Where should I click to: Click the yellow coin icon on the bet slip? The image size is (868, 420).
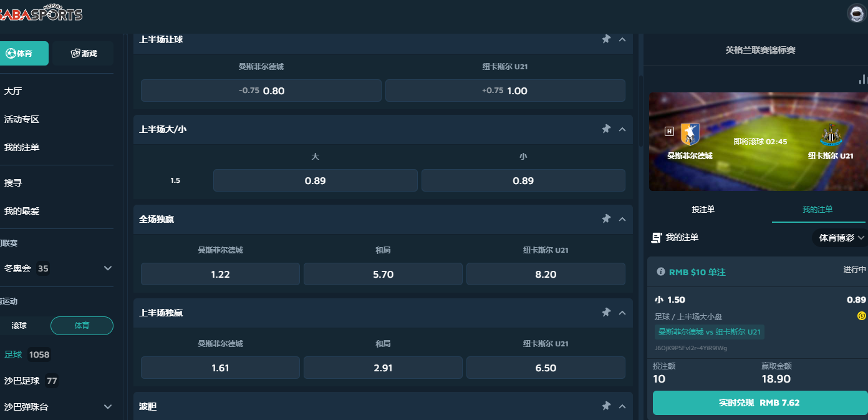pyautogui.click(x=862, y=316)
